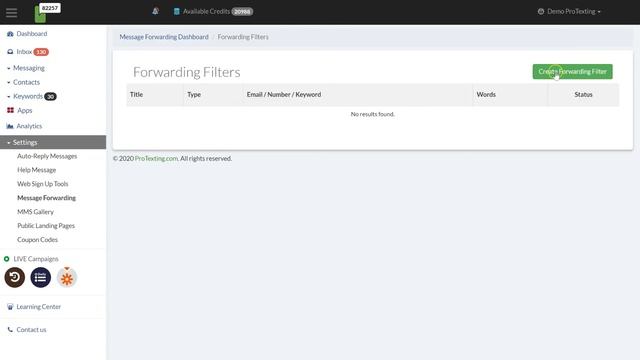Click the green LIVE Campaigns status dot

(x=7, y=259)
